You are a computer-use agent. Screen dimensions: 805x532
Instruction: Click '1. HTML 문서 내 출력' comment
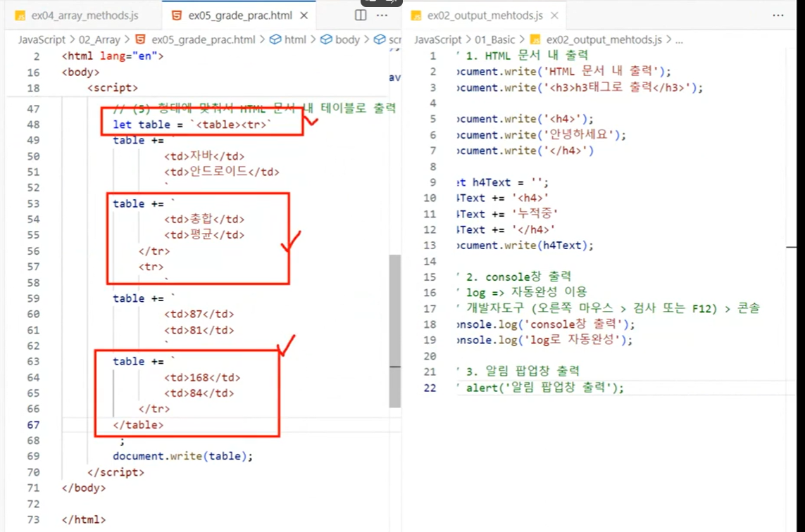522,56
